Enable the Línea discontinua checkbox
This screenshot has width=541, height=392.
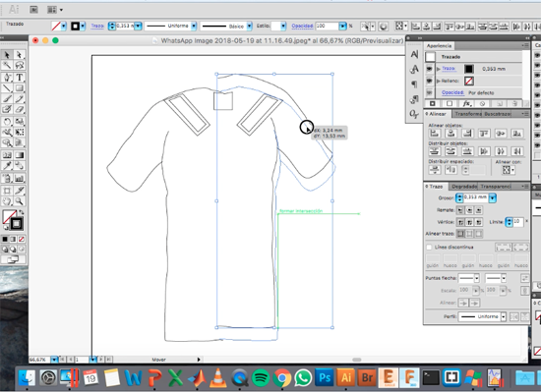pos(429,247)
